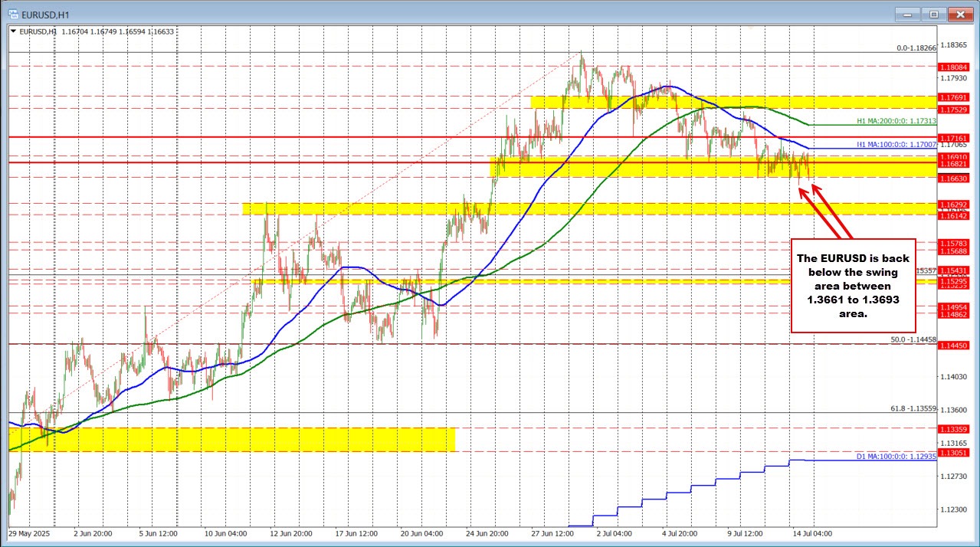980x547 pixels.
Task: Click the 9 Jul 12:00 time label
Action: [745, 533]
